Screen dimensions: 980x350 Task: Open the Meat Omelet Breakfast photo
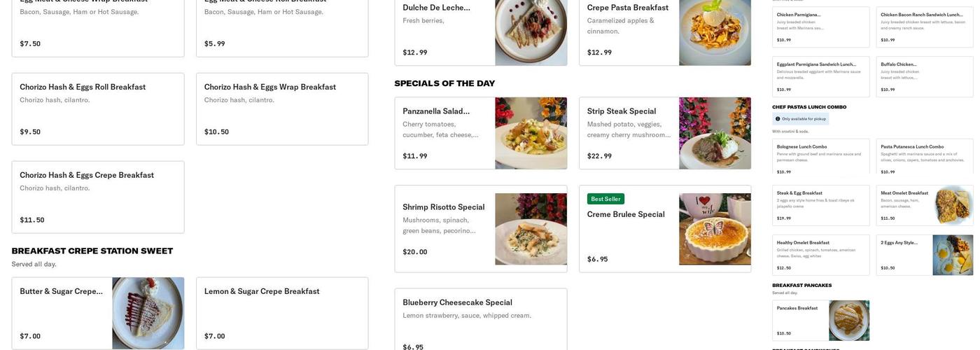(x=953, y=205)
